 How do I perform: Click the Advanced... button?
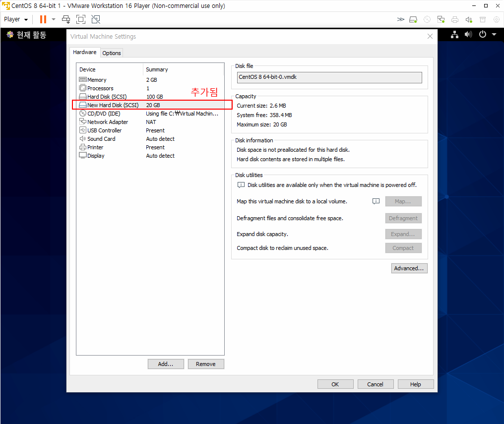tap(409, 268)
